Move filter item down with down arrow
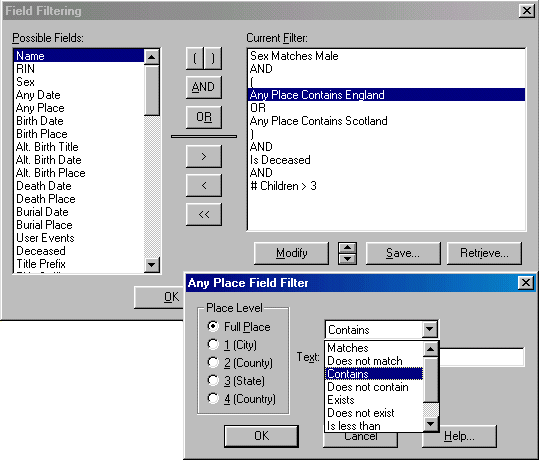 click(348, 259)
